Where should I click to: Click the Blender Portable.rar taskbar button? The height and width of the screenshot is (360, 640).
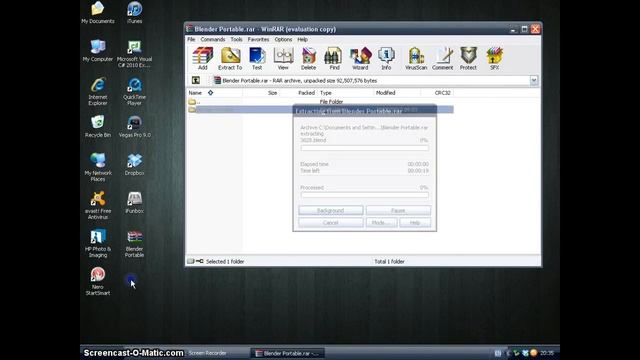(288, 353)
